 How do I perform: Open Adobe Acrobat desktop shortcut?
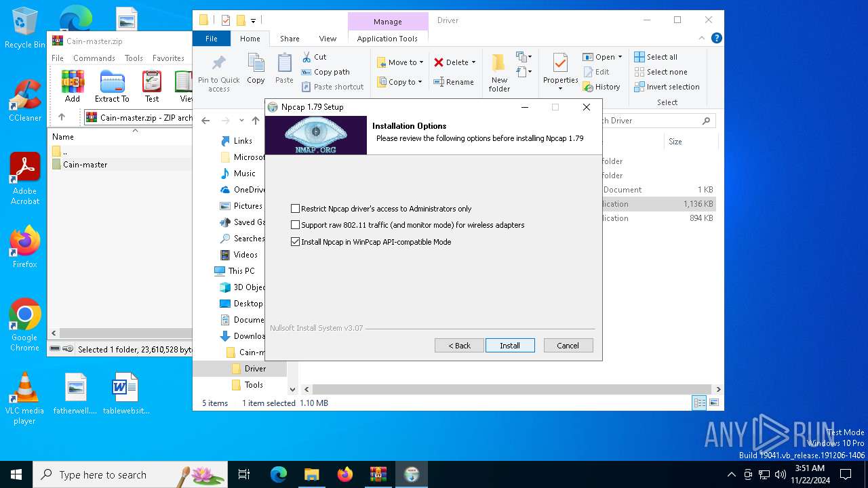tap(25, 179)
